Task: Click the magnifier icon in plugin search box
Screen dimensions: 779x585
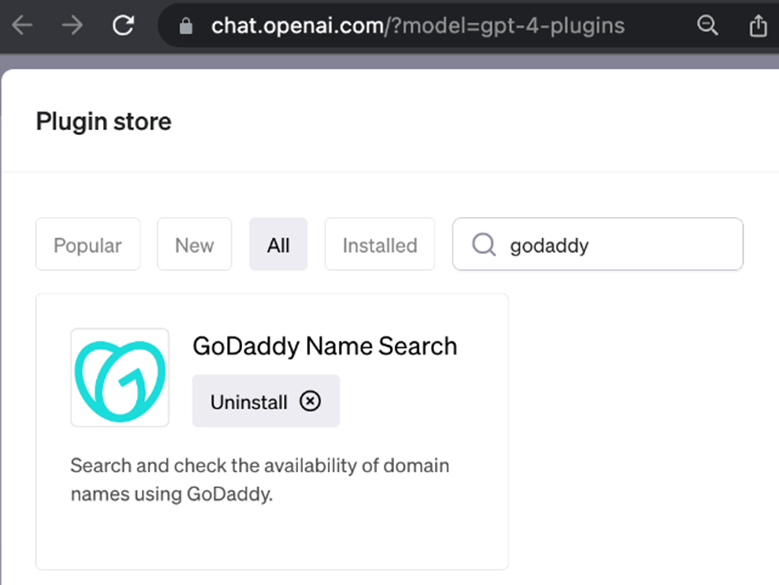Action: click(x=484, y=245)
